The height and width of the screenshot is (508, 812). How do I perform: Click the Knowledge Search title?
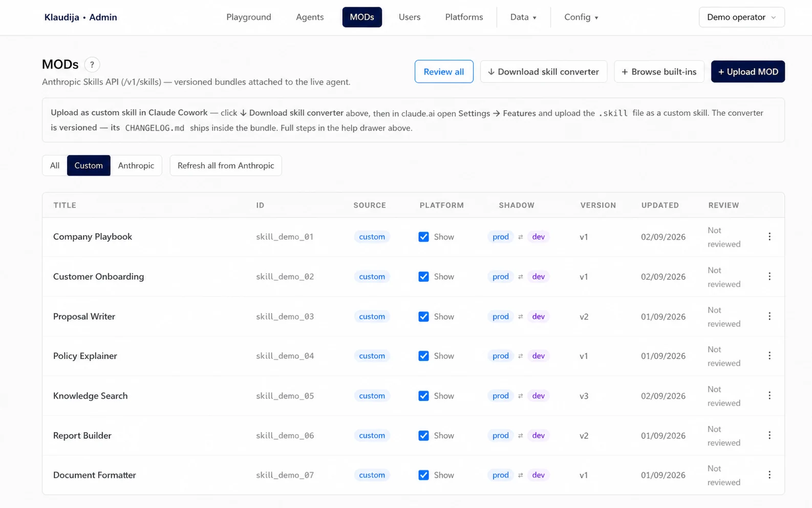(x=90, y=396)
